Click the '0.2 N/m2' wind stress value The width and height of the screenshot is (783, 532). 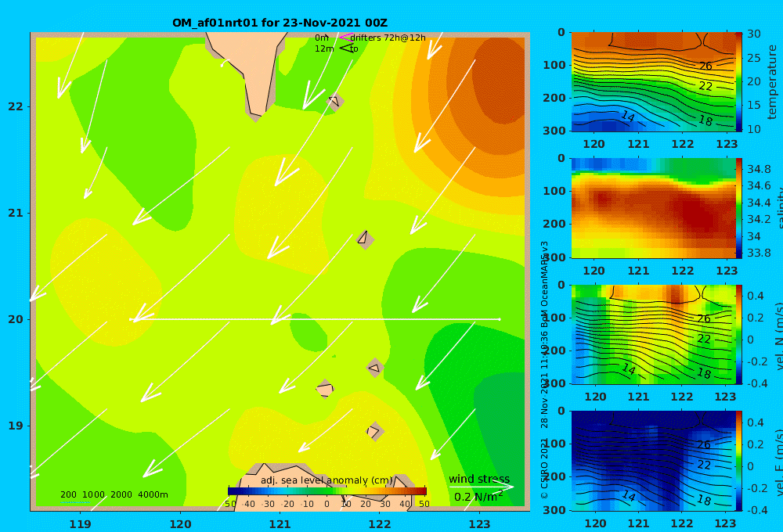coord(478,497)
